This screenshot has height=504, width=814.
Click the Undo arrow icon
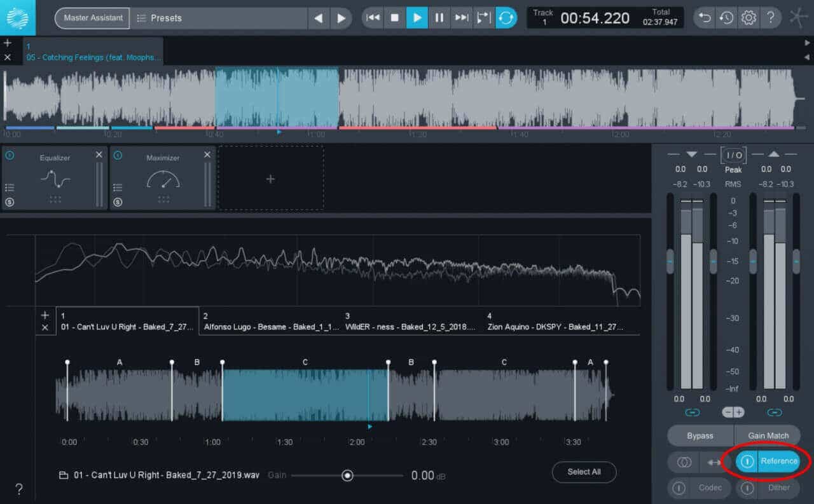tap(704, 18)
